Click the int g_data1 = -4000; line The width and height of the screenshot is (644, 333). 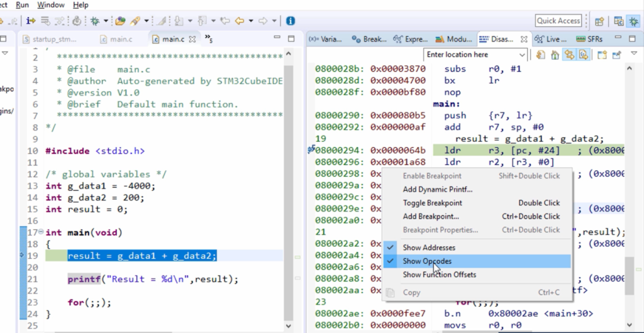(100, 186)
